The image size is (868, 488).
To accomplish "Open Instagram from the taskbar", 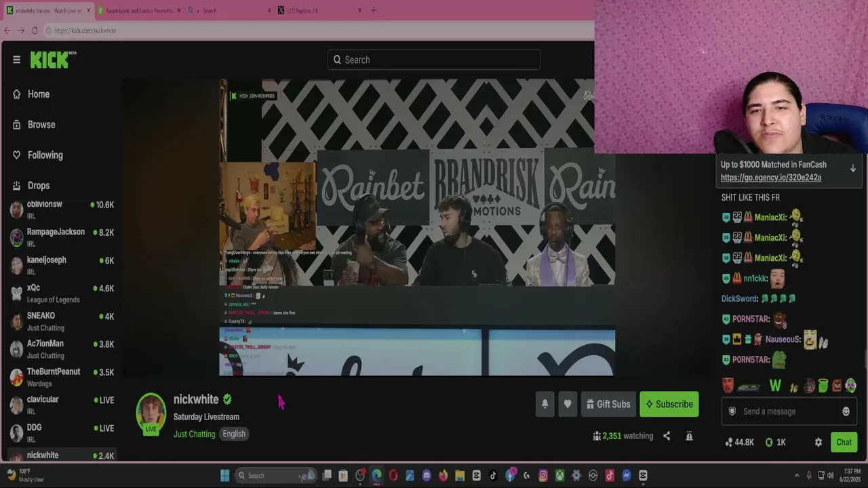I will (543, 475).
